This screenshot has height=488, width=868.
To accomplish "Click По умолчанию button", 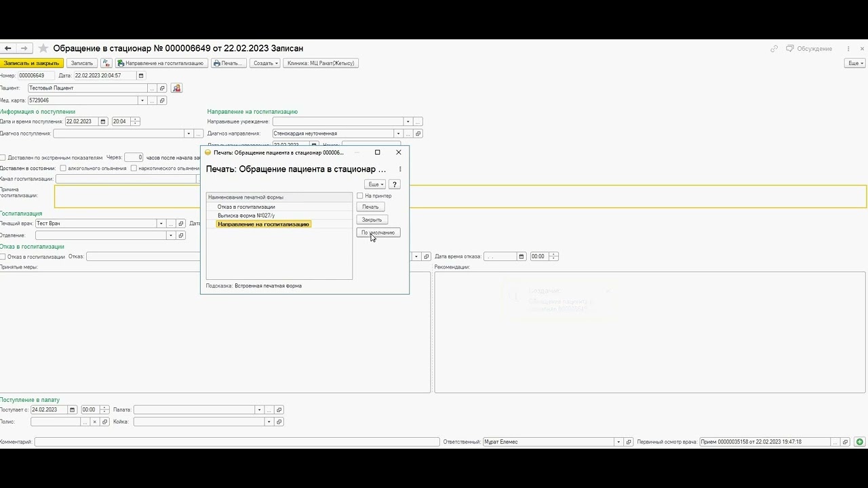I will pyautogui.click(x=378, y=232).
